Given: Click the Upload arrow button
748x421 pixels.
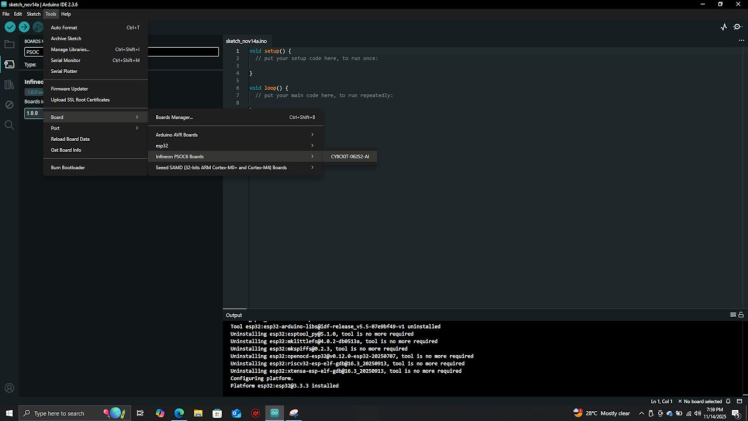Looking at the screenshot, I should 24,27.
